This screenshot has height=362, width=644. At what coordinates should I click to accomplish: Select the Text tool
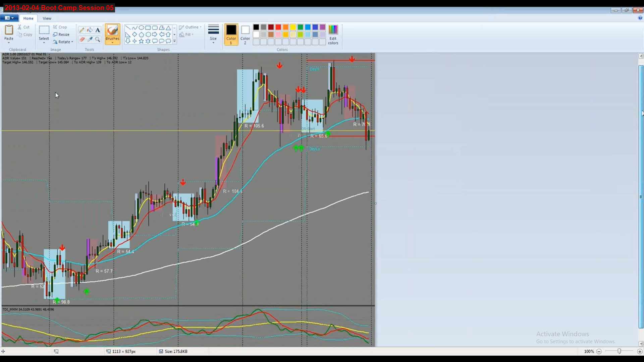pyautogui.click(x=98, y=30)
